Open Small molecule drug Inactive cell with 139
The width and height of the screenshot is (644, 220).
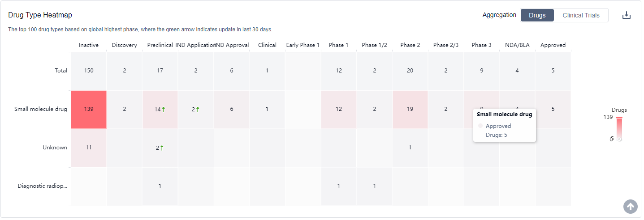89,109
